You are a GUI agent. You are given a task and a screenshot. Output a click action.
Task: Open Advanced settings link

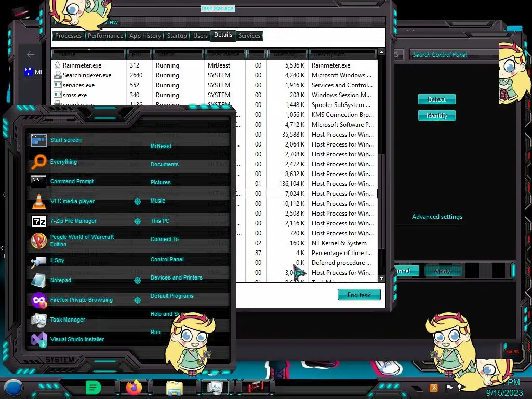click(x=437, y=217)
